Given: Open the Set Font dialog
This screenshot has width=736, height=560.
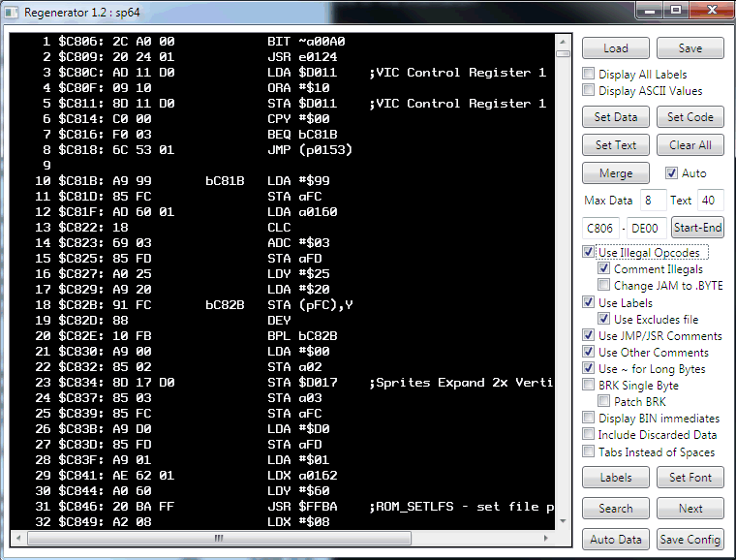Looking at the screenshot, I should point(690,478).
